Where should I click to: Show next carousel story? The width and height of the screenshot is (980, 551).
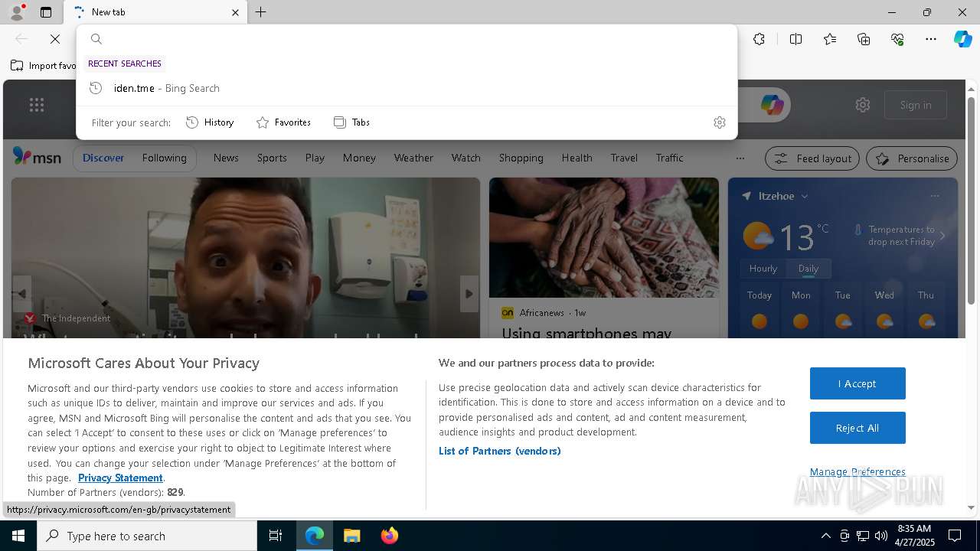coord(469,294)
